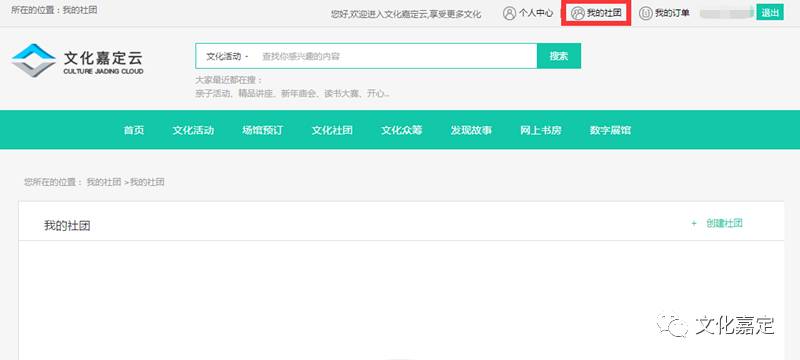Viewport: 800px width, 360px height.
Task: Open the 文化众筹 navigation item
Action: click(402, 130)
